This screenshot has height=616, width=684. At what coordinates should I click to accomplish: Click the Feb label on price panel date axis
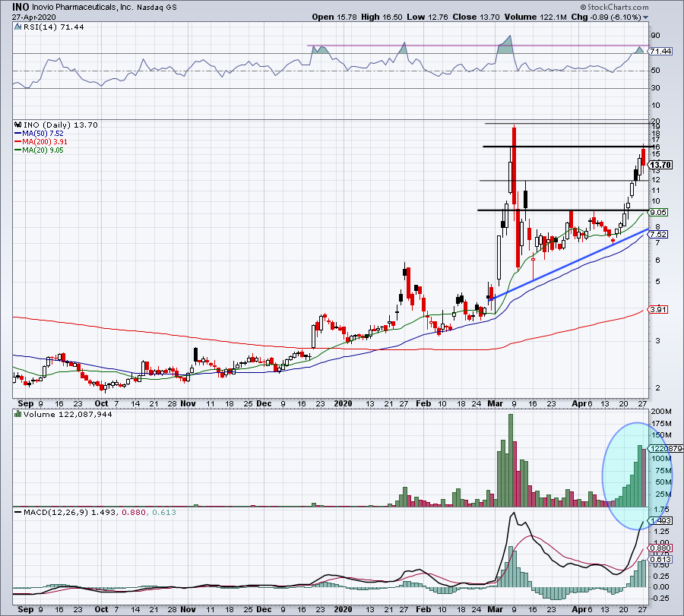[x=423, y=403]
